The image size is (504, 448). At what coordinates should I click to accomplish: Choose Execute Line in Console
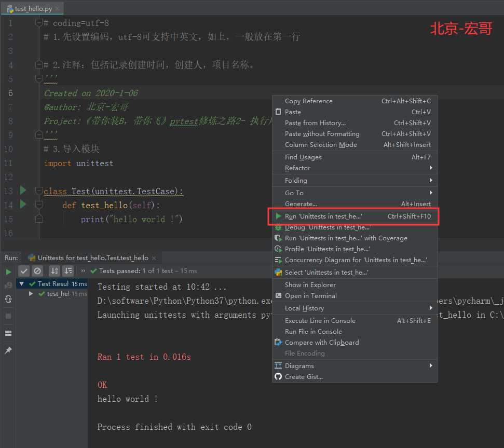click(x=355, y=321)
